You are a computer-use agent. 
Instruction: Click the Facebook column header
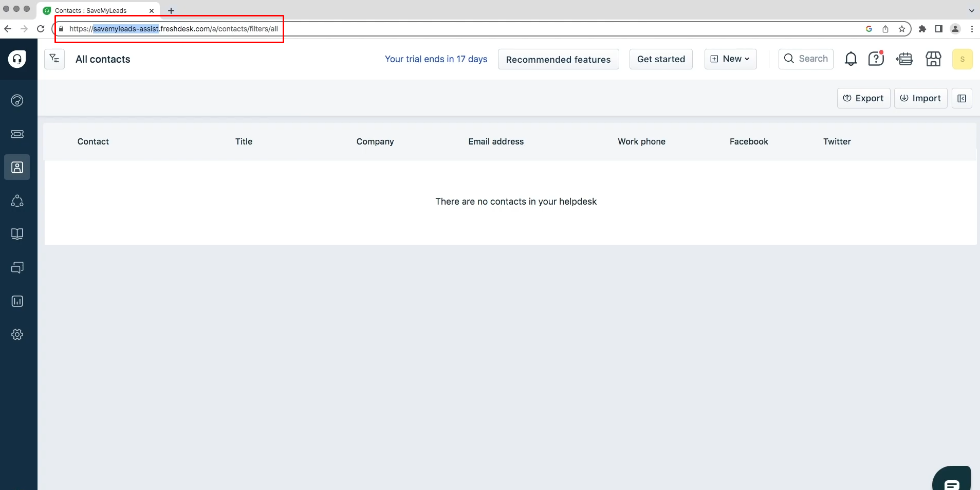749,141
